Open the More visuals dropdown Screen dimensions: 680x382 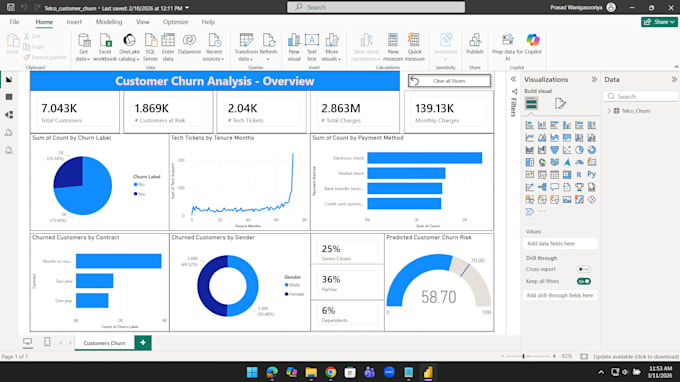point(331,47)
